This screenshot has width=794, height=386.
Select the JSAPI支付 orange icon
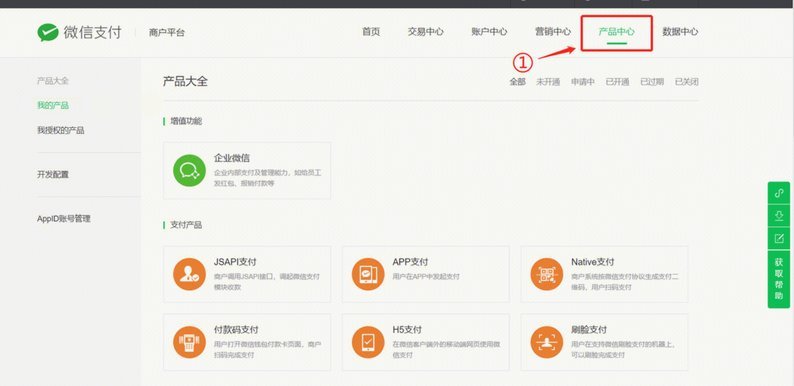click(x=189, y=274)
